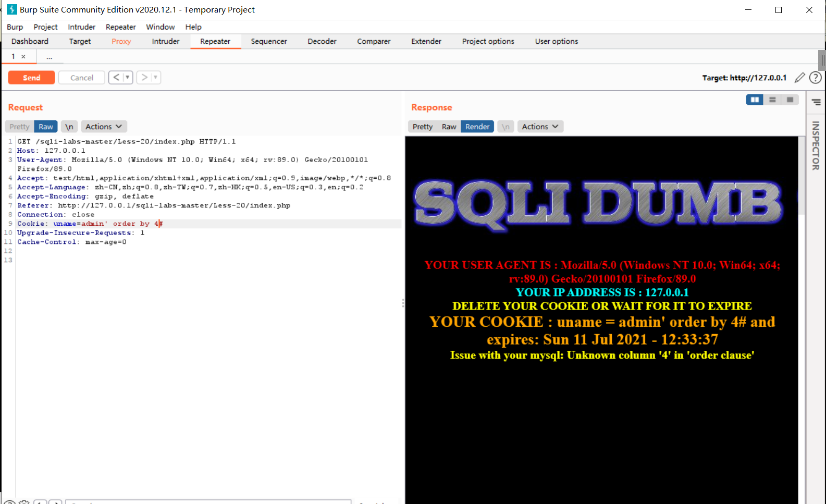826x504 pixels.
Task: Close Repeater tab 1 with the x
Action: coord(23,56)
